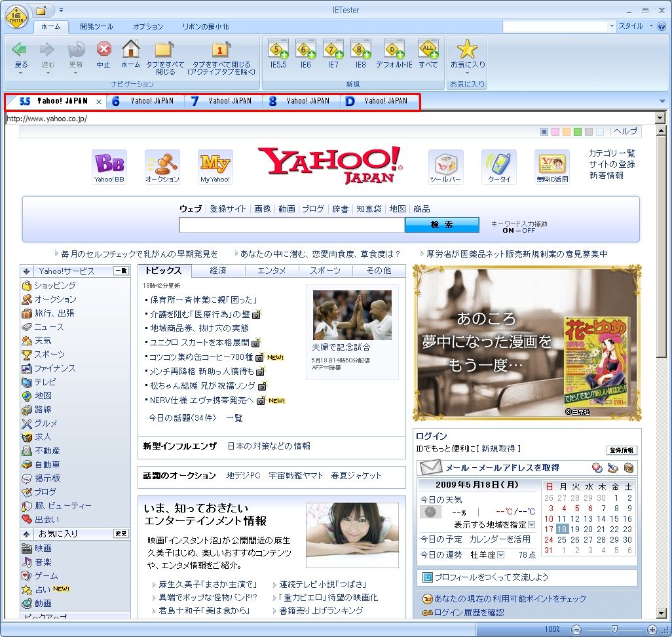Image resolution: width=672 pixels, height=637 pixels.
Task: Click the zoom out minus icon
Action: point(576,629)
